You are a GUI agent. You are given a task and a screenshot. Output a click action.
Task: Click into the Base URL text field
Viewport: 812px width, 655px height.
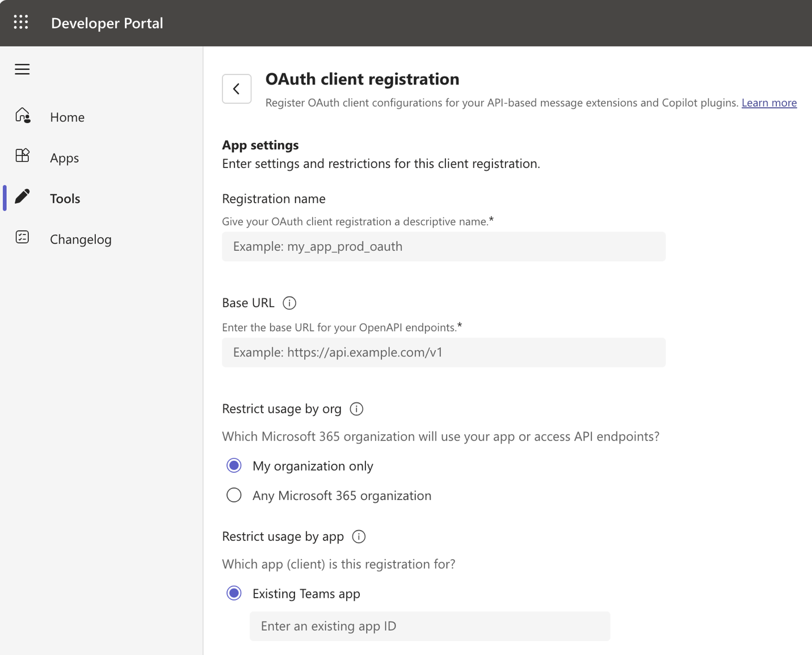coord(443,352)
